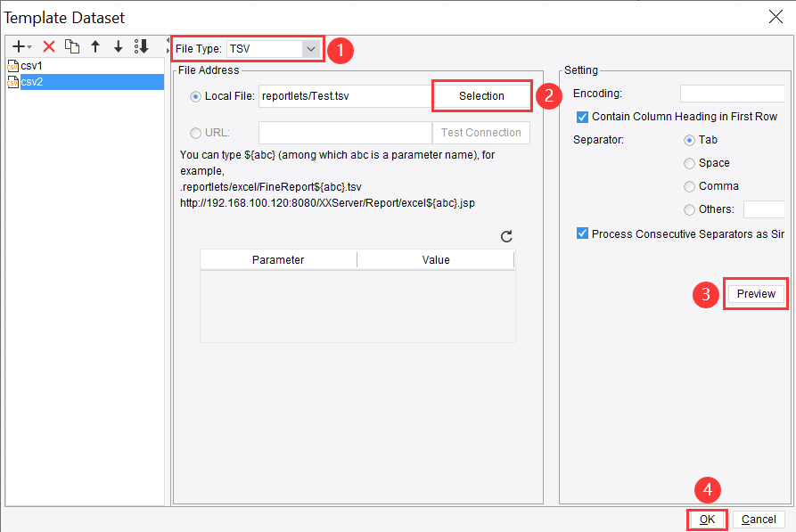The height and width of the screenshot is (532, 796).
Task: Click the Encoding input field
Action: coord(732,93)
